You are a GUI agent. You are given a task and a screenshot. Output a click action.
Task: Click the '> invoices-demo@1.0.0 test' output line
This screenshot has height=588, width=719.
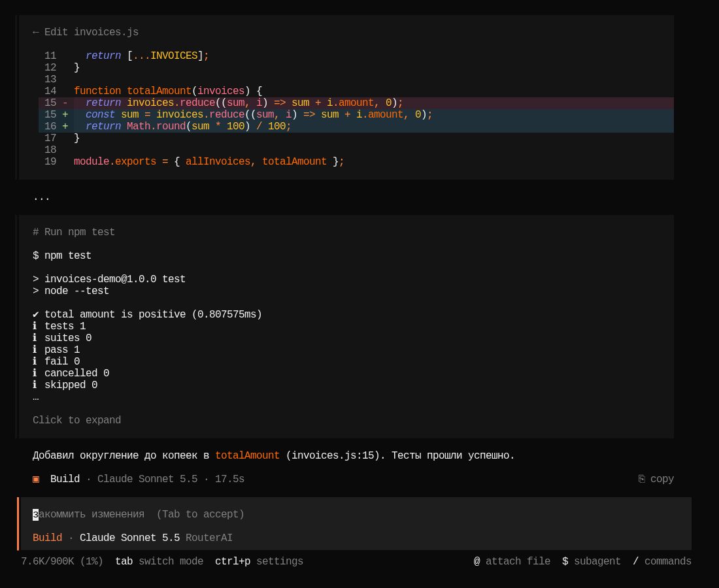[109, 279]
